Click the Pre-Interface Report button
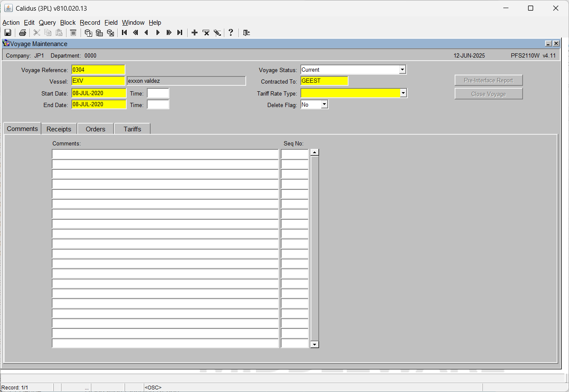The image size is (569, 392). point(488,80)
